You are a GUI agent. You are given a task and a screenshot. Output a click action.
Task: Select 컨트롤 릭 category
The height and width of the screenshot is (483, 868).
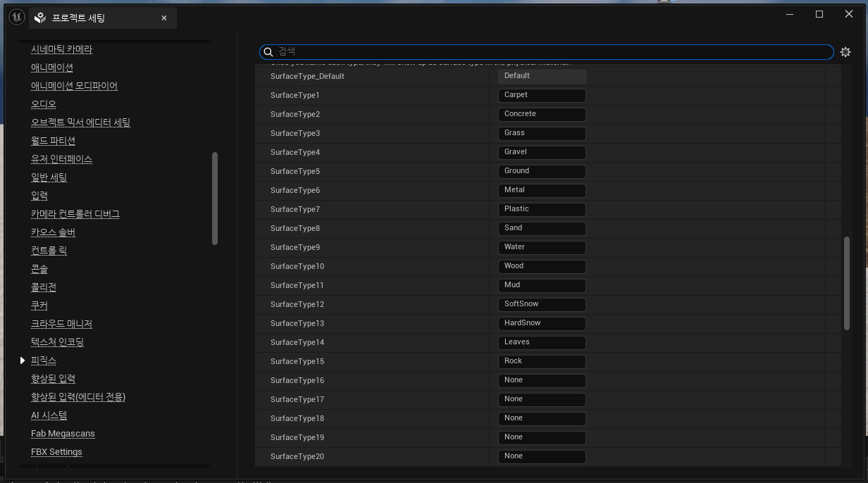click(49, 251)
